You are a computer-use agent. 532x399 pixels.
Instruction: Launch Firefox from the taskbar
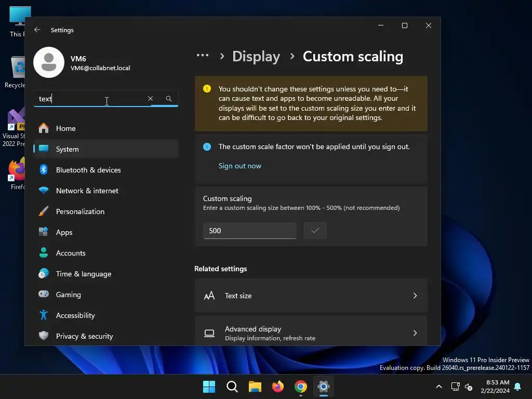(x=278, y=387)
